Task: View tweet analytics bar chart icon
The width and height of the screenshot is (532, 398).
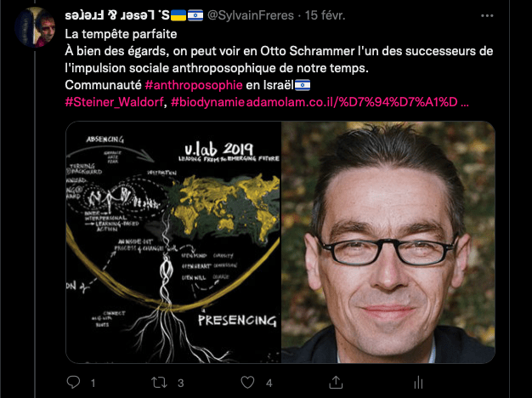Action: pyautogui.click(x=419, y=383)
